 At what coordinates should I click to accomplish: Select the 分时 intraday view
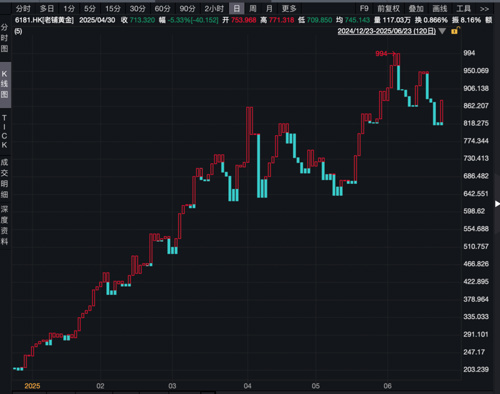23,9
